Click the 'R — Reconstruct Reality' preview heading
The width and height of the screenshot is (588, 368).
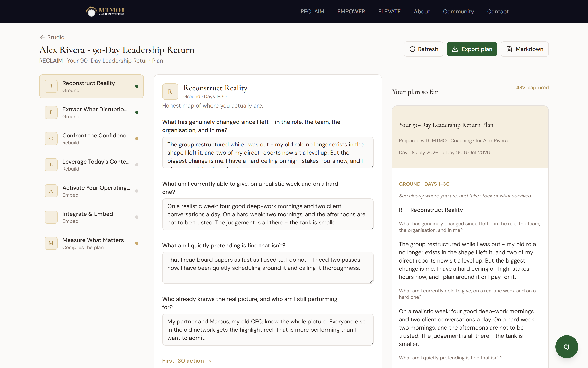[x=431, y=210]
